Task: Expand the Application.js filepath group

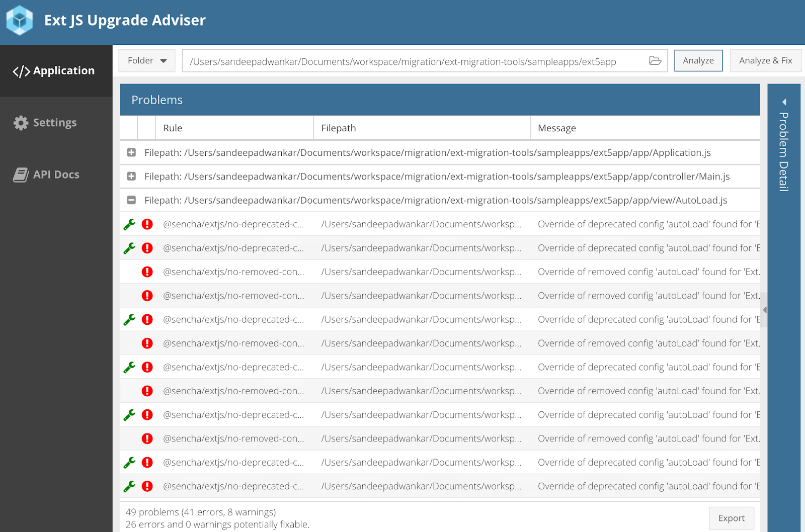Action: (x=131, y=152)
